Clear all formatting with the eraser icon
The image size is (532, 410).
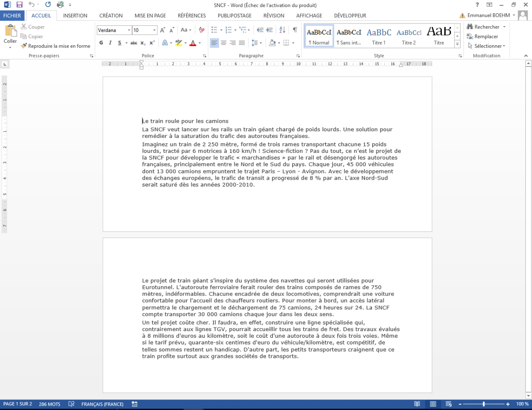pos(202,30)
